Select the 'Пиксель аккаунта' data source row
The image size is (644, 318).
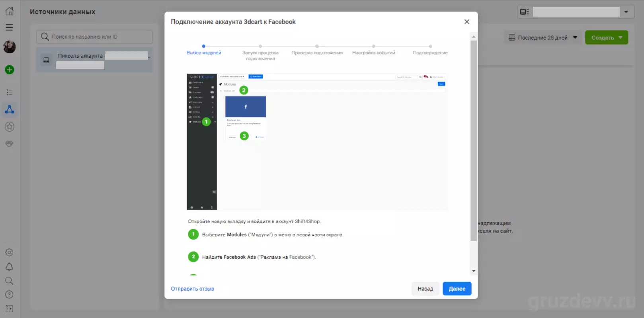point(95,60)
